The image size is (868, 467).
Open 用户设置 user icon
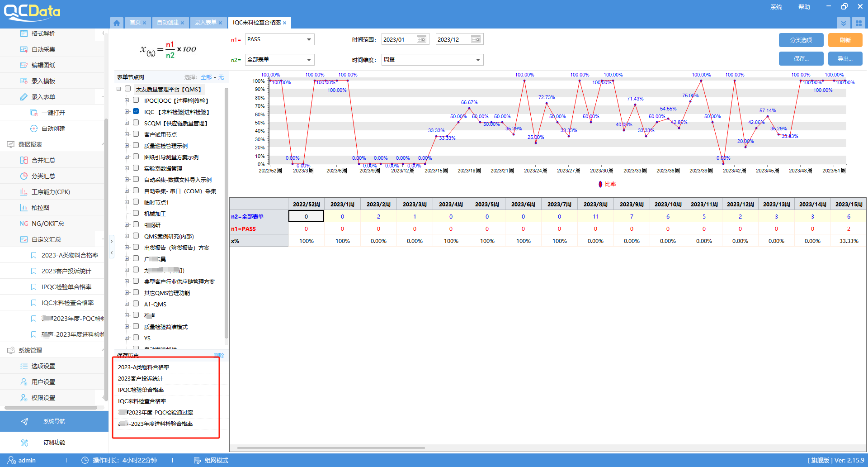click(x=24, y=382)
